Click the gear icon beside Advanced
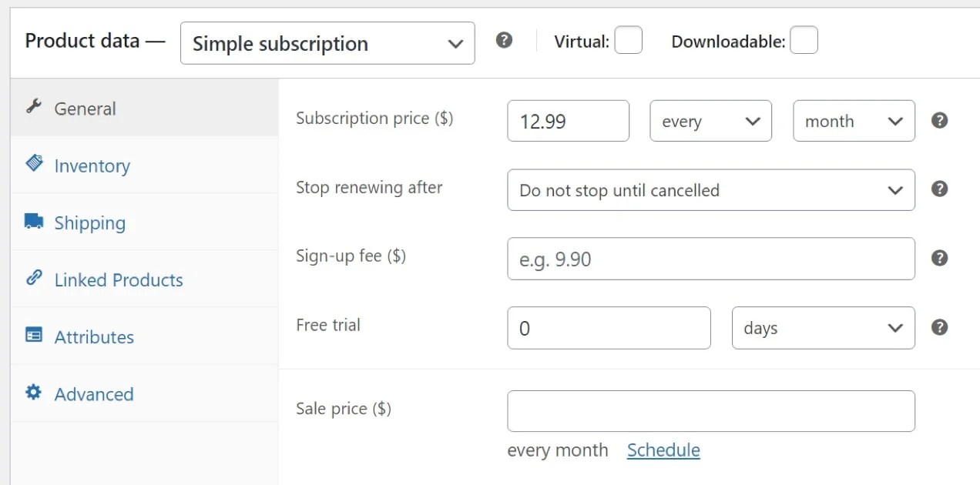 tap(32, 393)
